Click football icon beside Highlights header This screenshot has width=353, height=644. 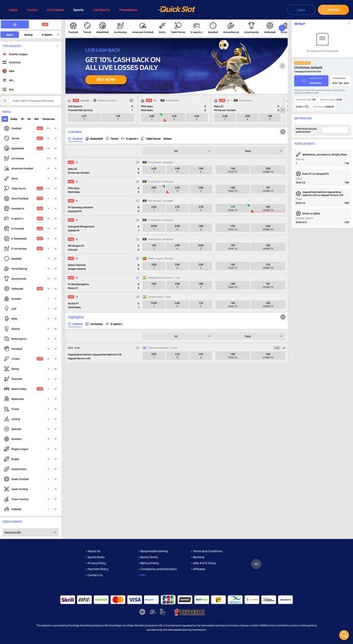tap(283, 317)
